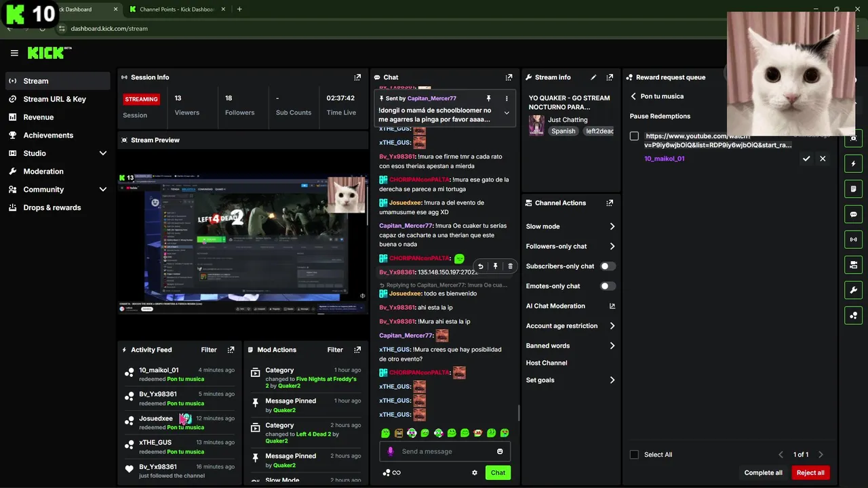This screenshot has height=488, width=868.
Task: Open a new browser tab
Action: pos(239,9)
